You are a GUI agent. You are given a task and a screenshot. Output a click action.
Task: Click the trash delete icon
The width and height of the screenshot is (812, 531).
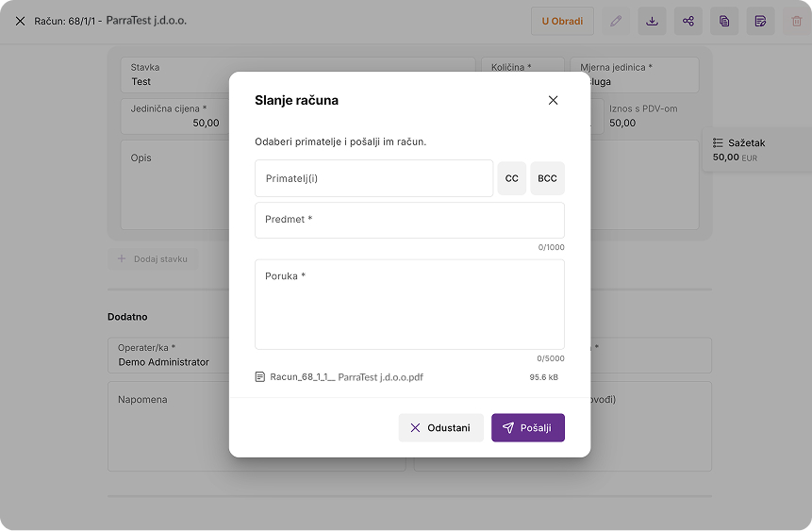pyautogui.click(x=796, y=21)
